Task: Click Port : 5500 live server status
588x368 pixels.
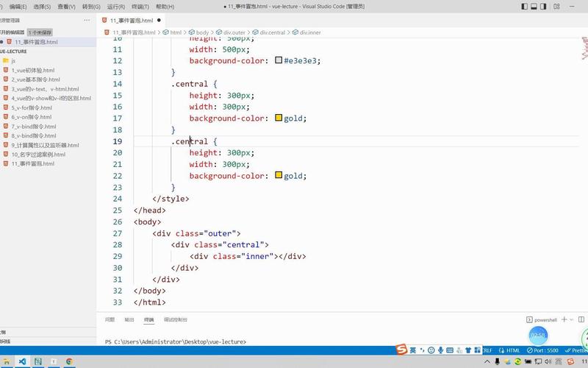Action: pos(542,350)
